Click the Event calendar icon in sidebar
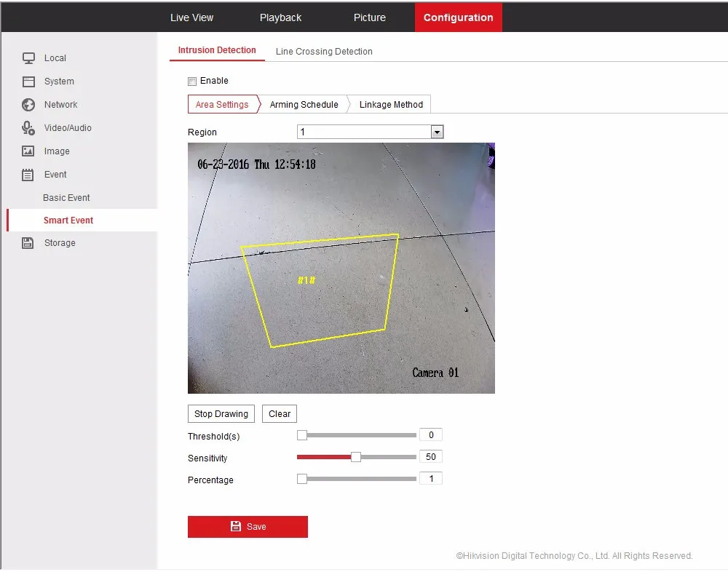Image resolution: width=728 pixels, height=572 pixels. point(28,175)
